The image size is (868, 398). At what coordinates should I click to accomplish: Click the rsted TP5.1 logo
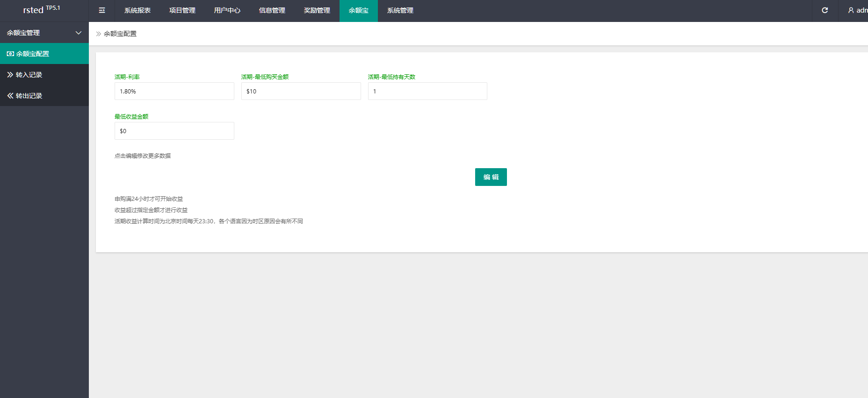41,9
